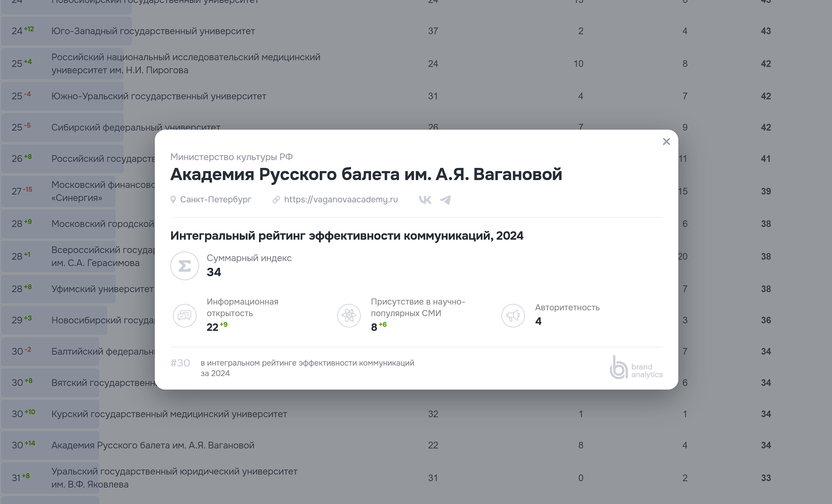Click the Академия Русского балета heading in the popup
The image size is (832, 504).
coord(366,175)
